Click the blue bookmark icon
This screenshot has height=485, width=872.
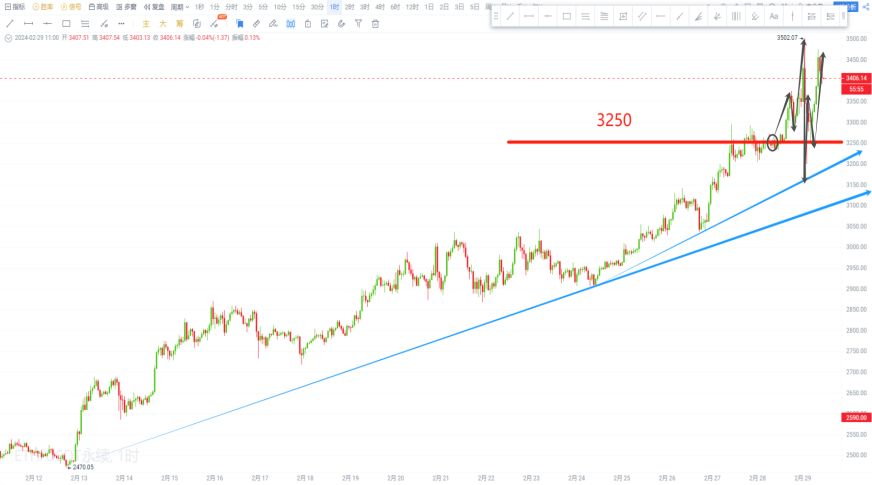click(x=240, y=23)
